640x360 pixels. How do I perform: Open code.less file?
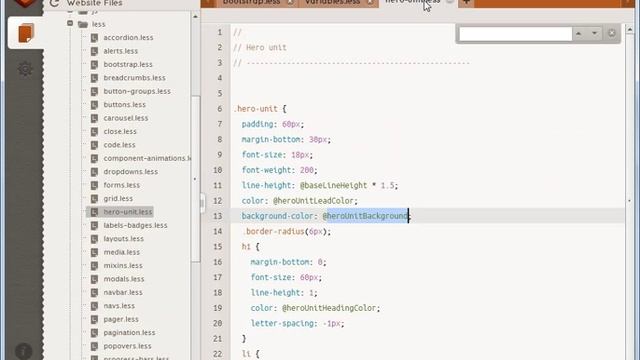click(x=119, y=145)
